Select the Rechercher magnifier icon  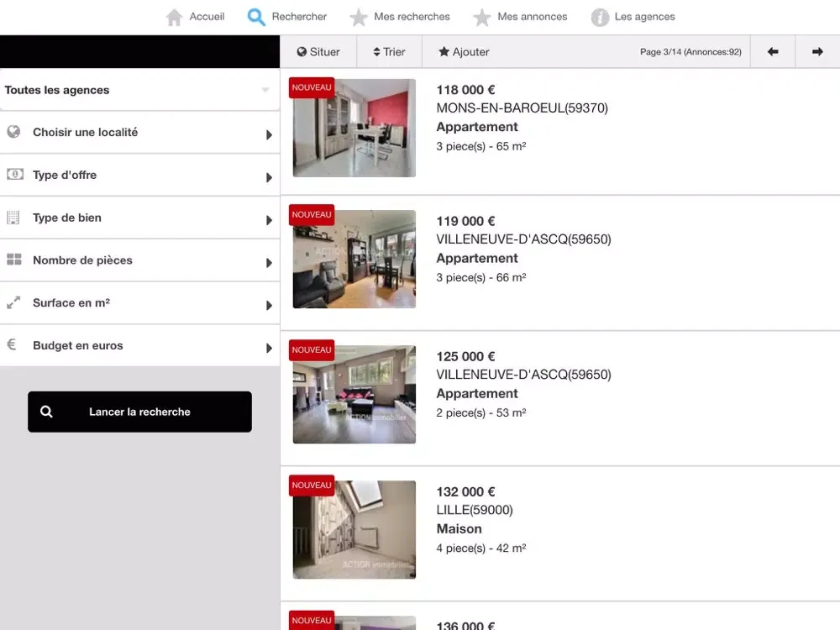(256, 17)
